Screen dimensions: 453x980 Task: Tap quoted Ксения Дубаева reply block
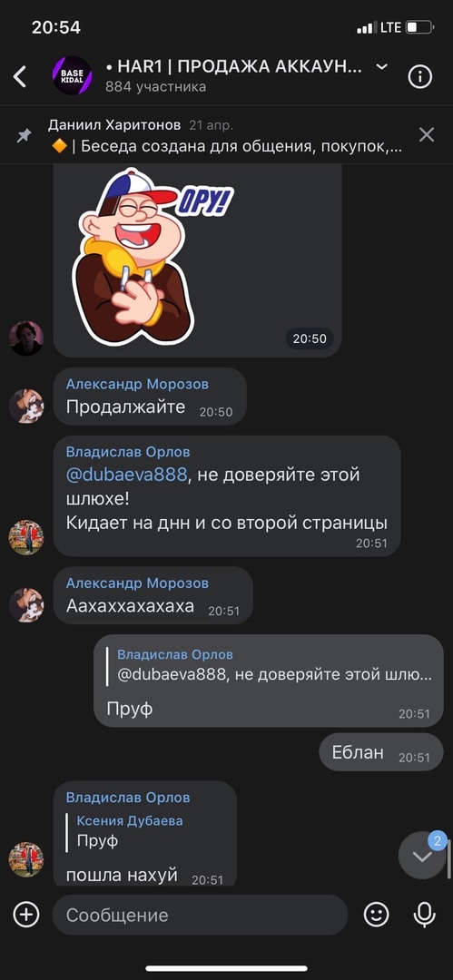(128, 832)
